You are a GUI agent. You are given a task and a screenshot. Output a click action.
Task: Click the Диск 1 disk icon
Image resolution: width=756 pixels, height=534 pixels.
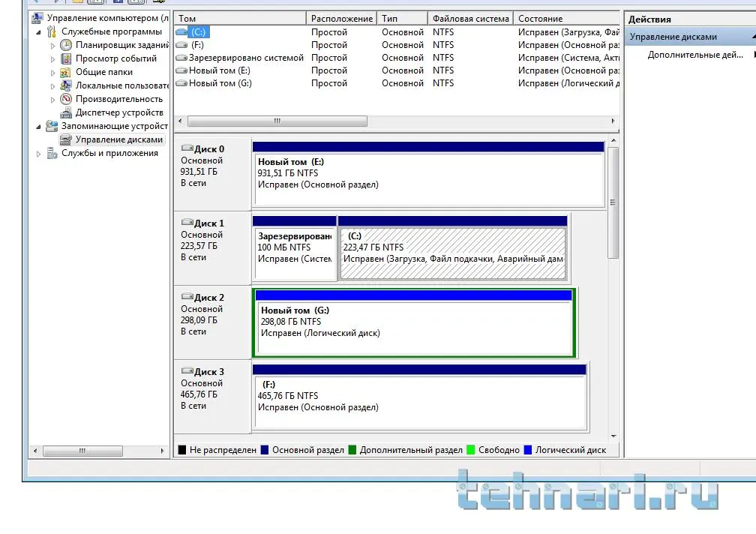187,222
